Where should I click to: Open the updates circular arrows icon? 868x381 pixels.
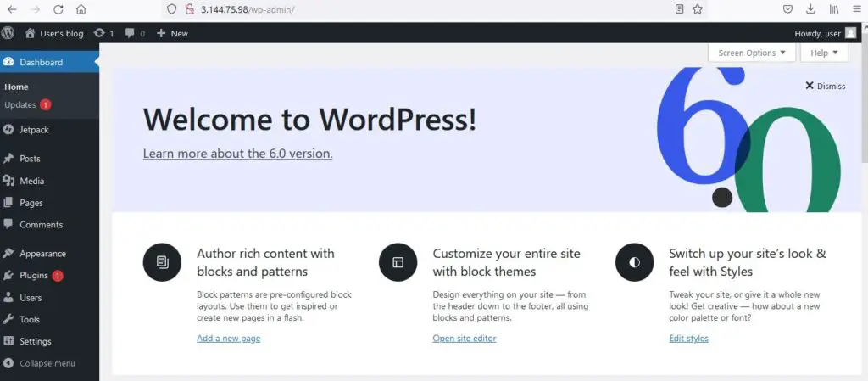[99, 33]
